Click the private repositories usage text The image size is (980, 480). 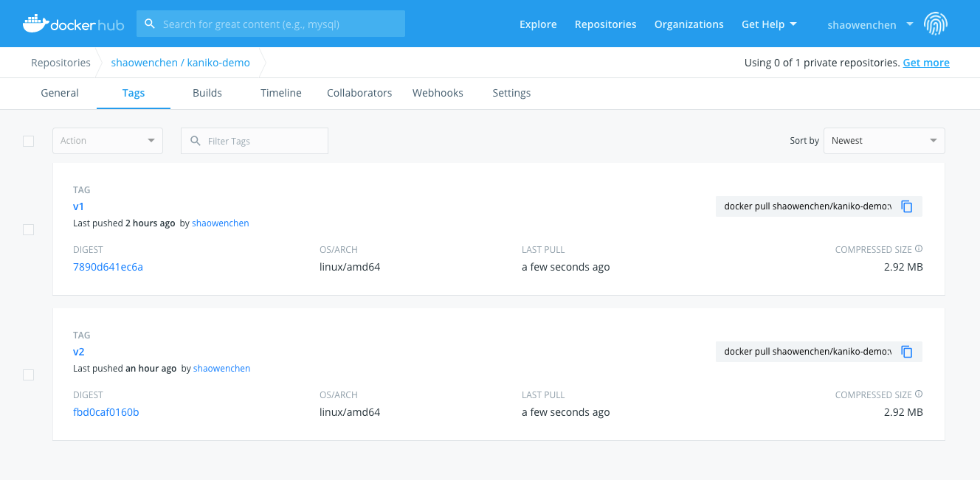822,63
